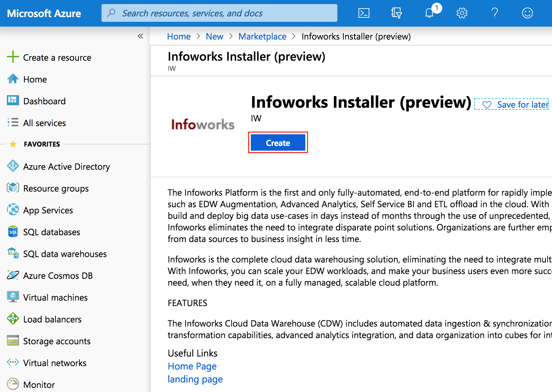Click the FAVORITES section heading
Image resolution: width=552 pixels, height=392 pixels.
[42, 144]
